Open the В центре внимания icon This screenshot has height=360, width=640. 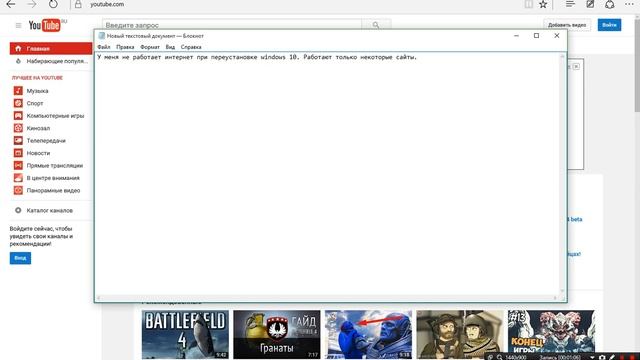[18, 178]
